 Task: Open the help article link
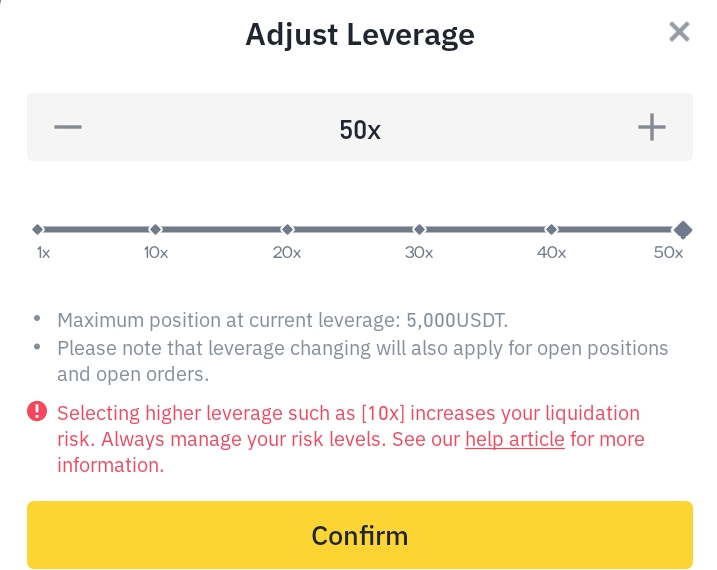tap(515, 440)
